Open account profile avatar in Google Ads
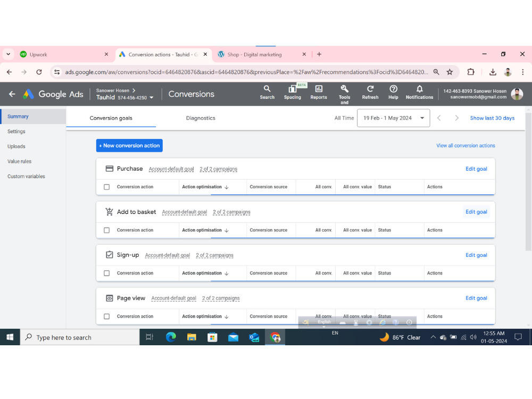The height and width of the screenshot is (399, 532). point(517,94)
